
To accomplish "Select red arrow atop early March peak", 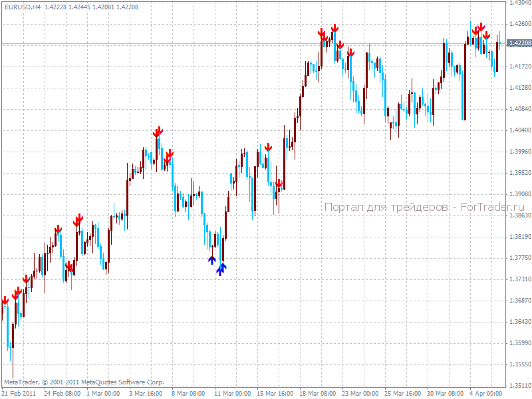I will (x=158, y=132).
